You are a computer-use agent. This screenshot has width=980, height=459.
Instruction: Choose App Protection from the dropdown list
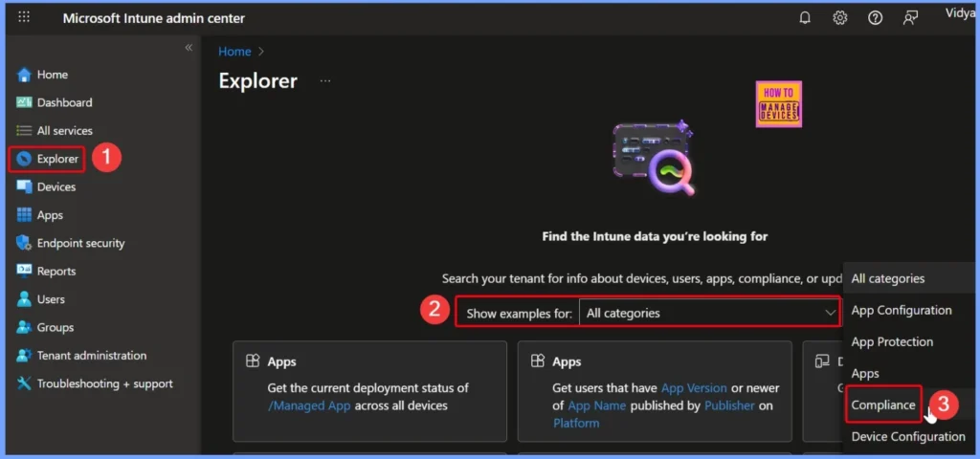point(892,341)
